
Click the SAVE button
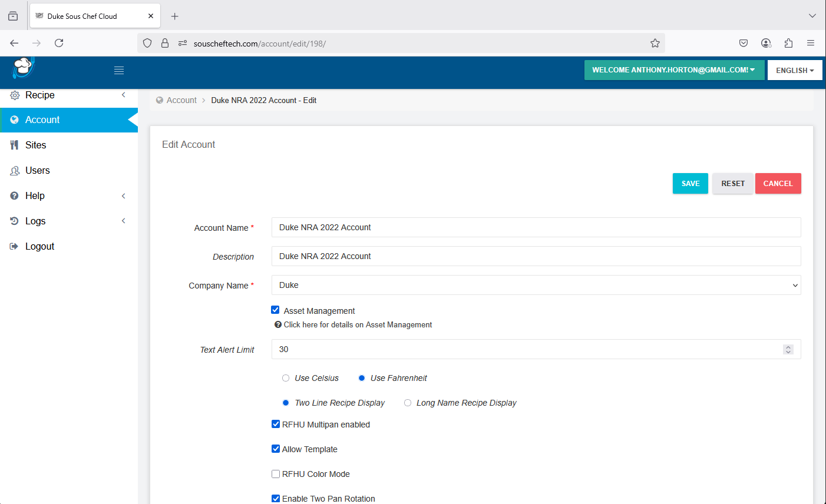(690, 183)
